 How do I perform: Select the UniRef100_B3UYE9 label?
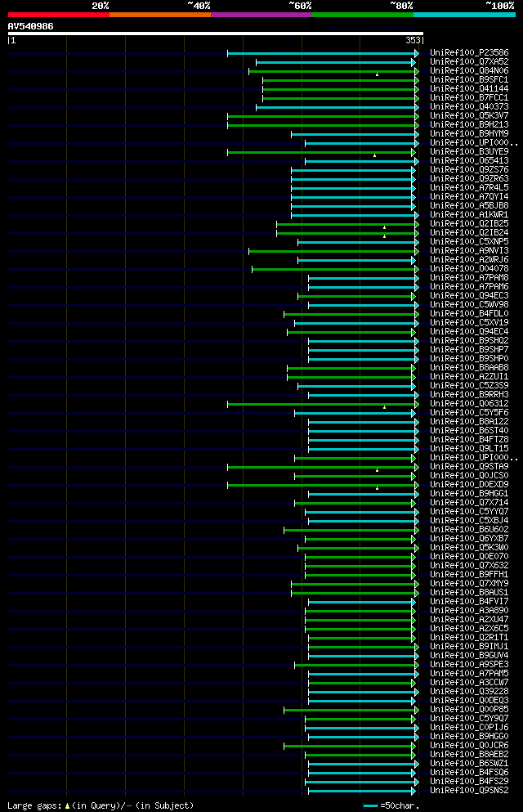(469, 152)
